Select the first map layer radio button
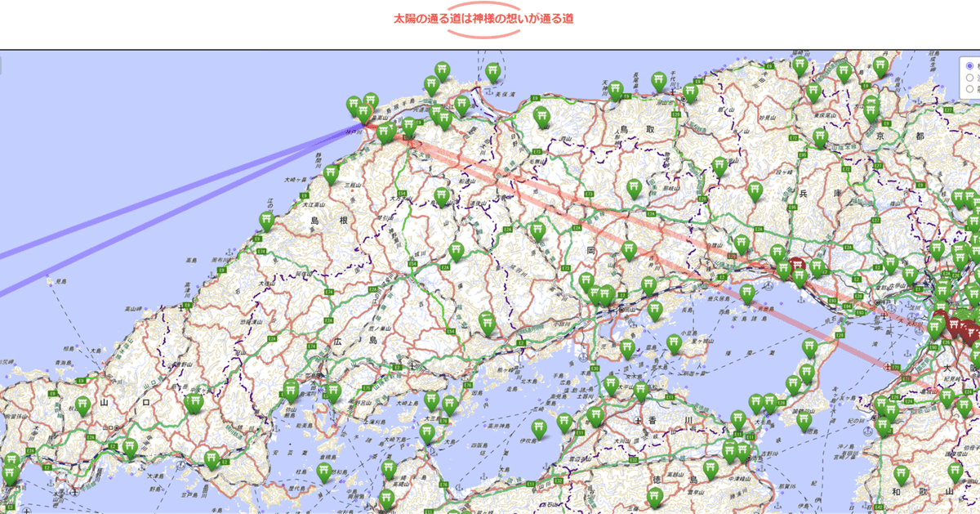 pyautogui.click(x=969, y=66)
